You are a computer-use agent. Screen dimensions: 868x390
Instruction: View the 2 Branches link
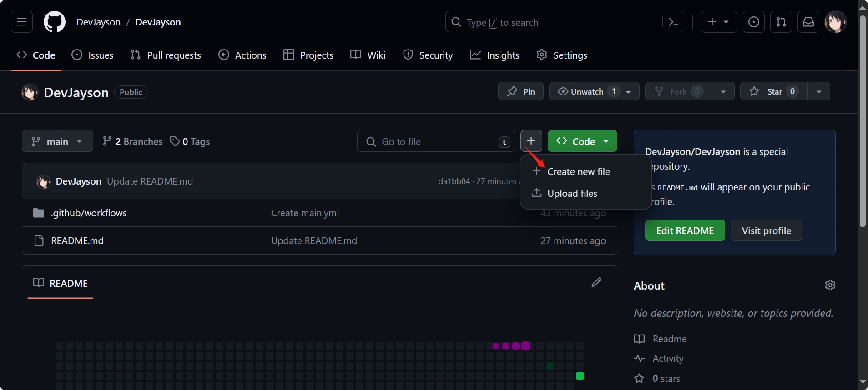point(132,141)
